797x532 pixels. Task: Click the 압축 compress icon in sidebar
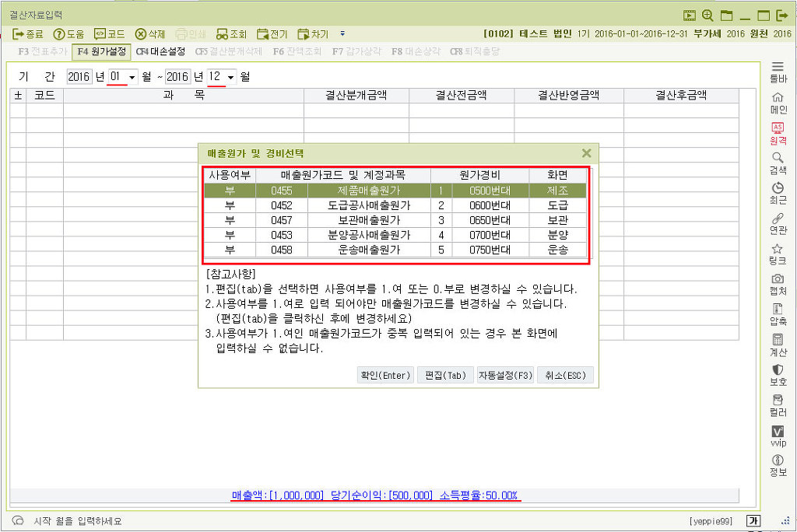click(x=778, y=314)
